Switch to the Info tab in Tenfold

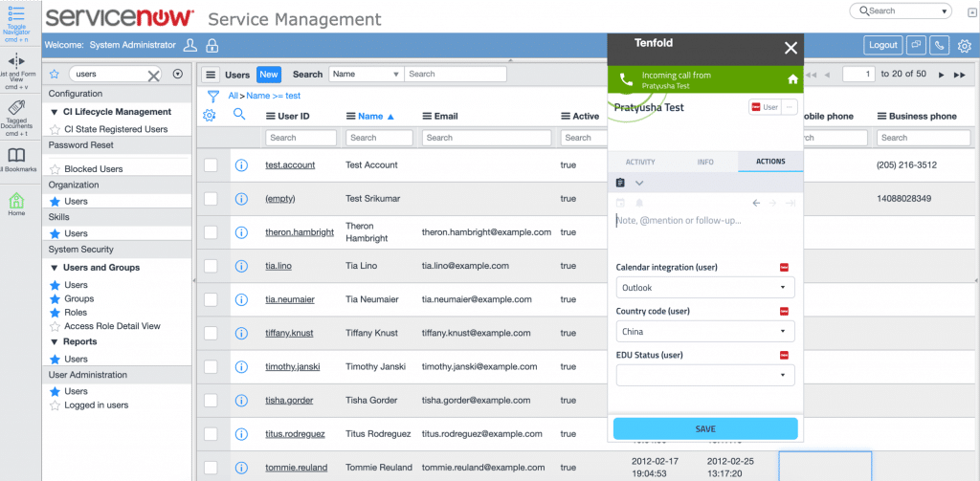[x=705, y=162]
